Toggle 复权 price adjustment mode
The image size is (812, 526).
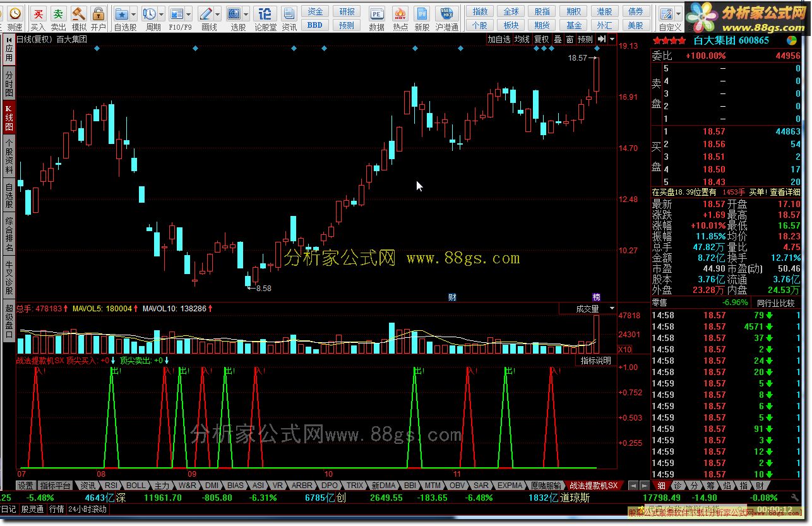pyautogui.click(x=541, y=39)
